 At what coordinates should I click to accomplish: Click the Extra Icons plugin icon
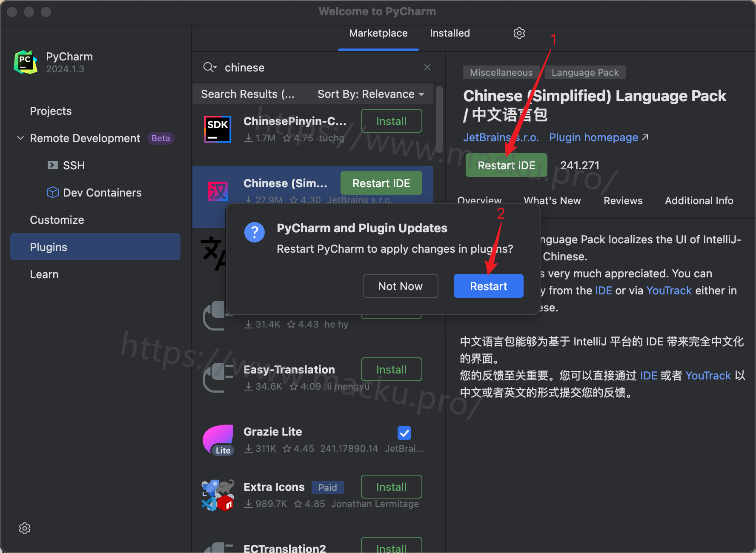[218, 495]
